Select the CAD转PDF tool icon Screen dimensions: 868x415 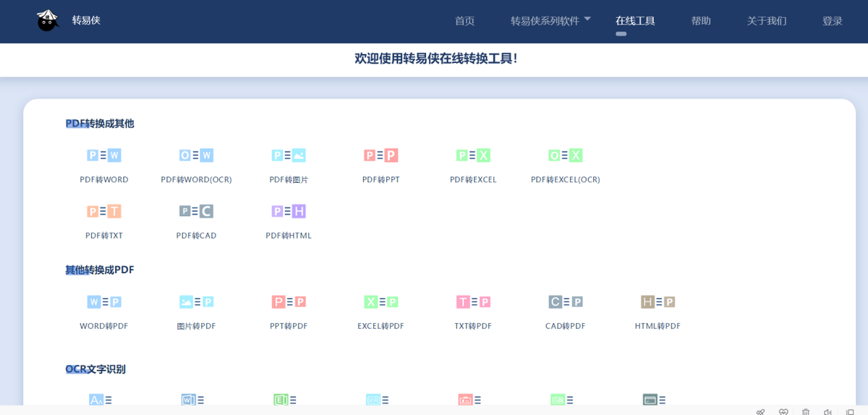coord(565,301)
